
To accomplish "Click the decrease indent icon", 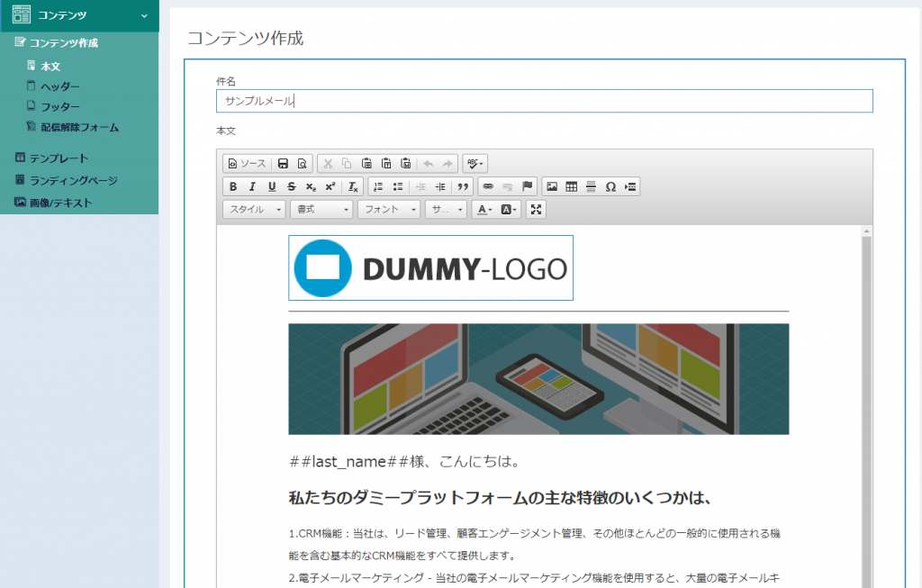I will [x=420, y=186].
